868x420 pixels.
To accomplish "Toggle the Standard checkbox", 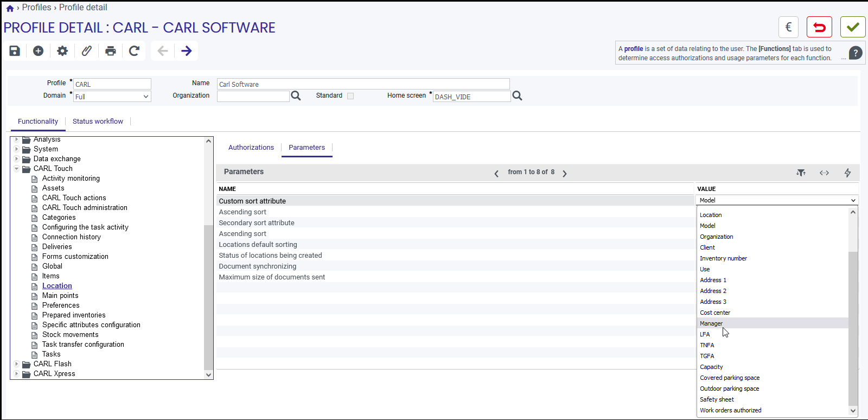I will pyautogui.click(x=350, y=96).
